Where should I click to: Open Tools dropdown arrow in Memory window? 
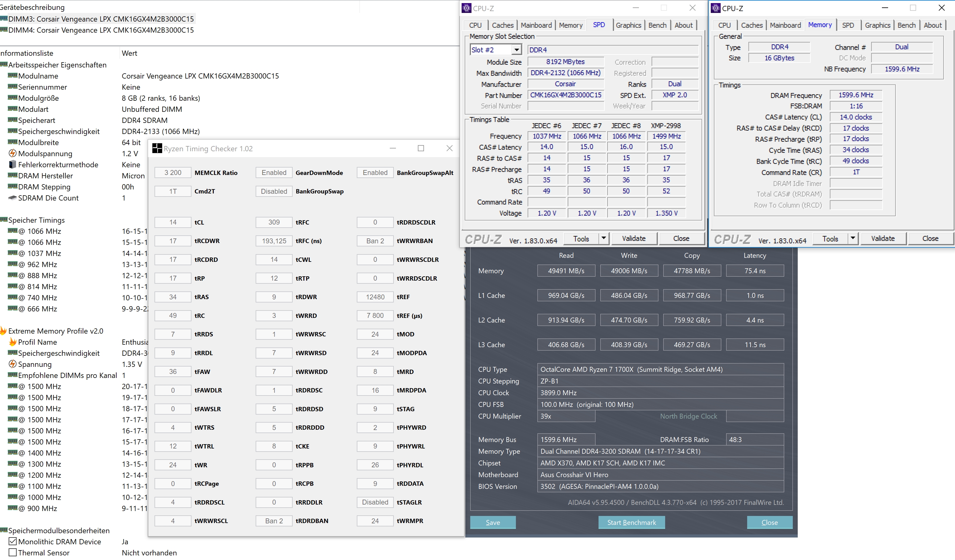(x=852, y=238)
